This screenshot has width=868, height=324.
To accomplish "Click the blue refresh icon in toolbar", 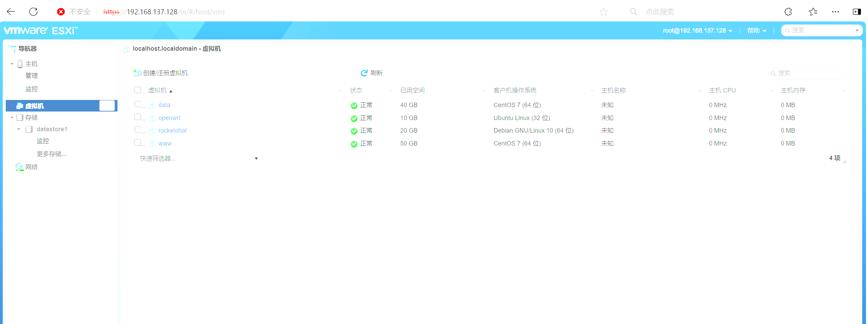I will [x=364, y=73].
